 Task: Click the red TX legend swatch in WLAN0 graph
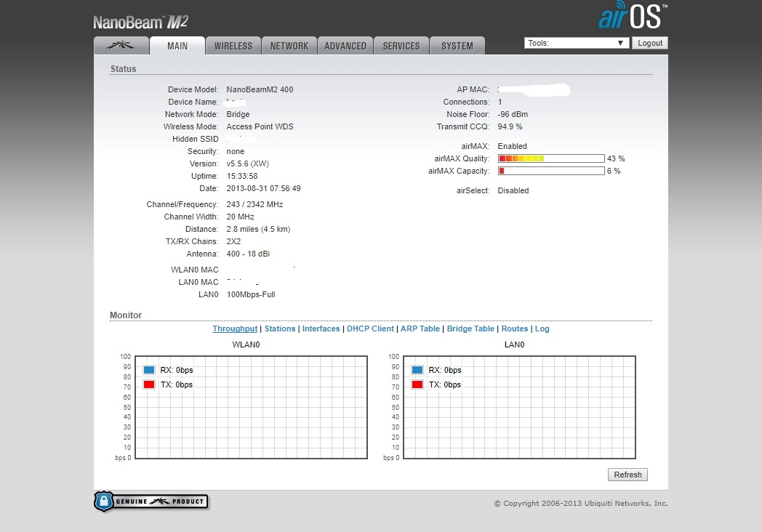(149, 384)
